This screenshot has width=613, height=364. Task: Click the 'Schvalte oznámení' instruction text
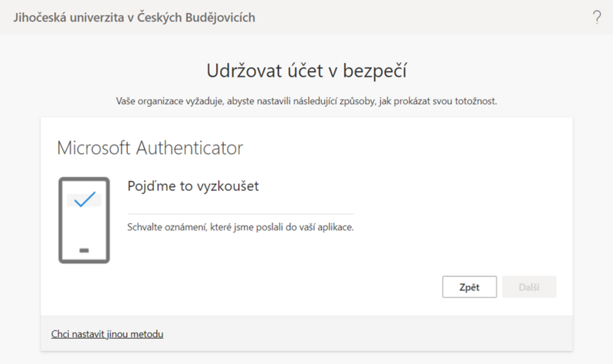coord(240,228)
